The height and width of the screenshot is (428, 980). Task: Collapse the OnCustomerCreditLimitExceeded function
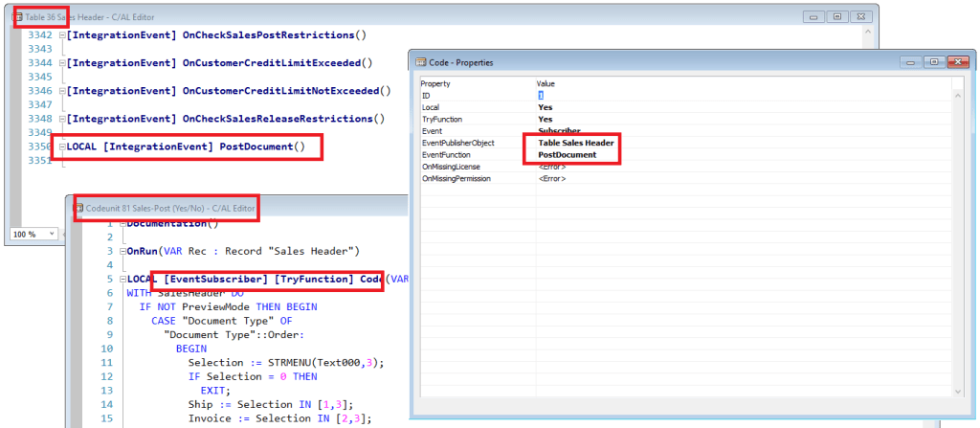62,63
